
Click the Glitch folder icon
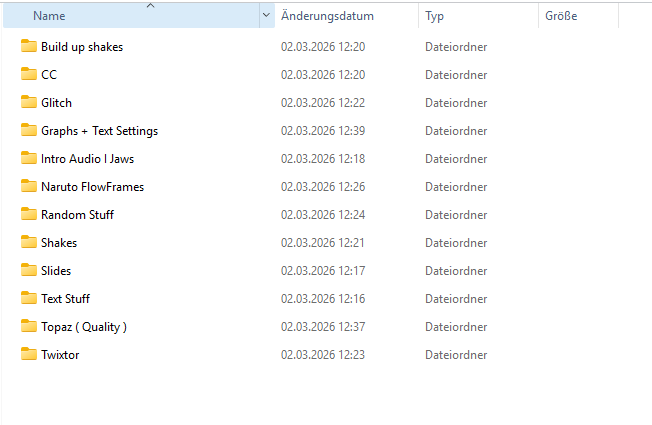(x=28, y=103)
